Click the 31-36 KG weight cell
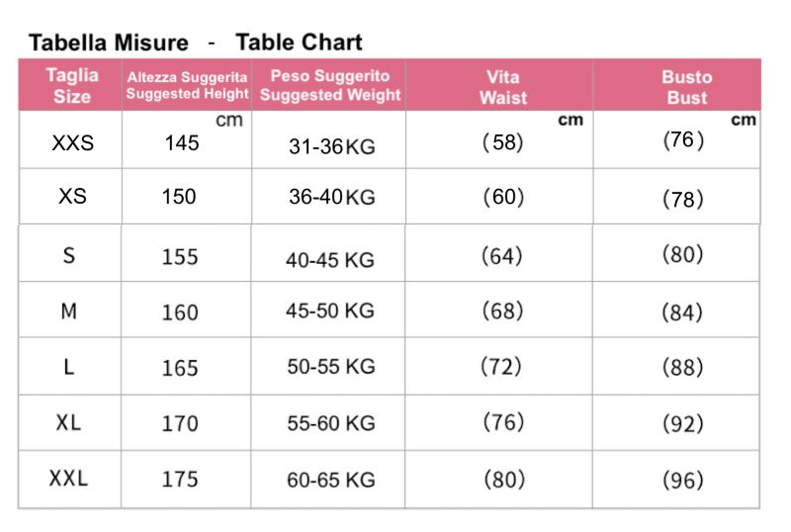 [331, 147]
